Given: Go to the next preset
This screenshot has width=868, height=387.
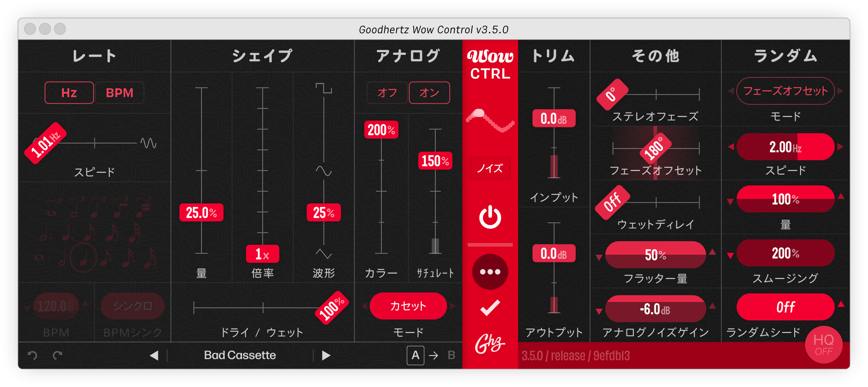Looking at the screenshot, I should 326,355.
